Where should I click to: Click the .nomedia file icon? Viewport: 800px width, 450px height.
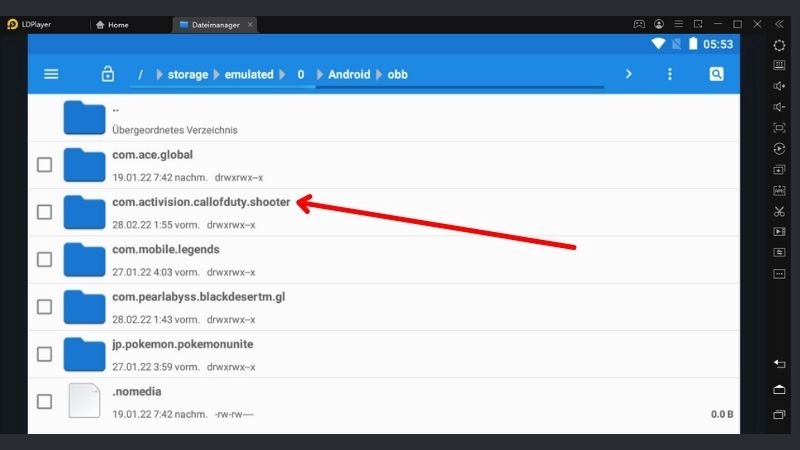(x=84, y=401)
